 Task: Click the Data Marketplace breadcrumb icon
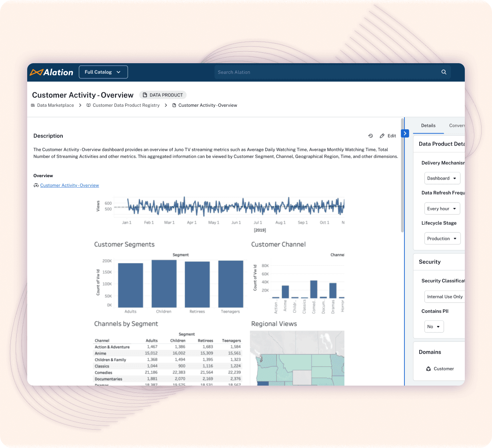33,105
